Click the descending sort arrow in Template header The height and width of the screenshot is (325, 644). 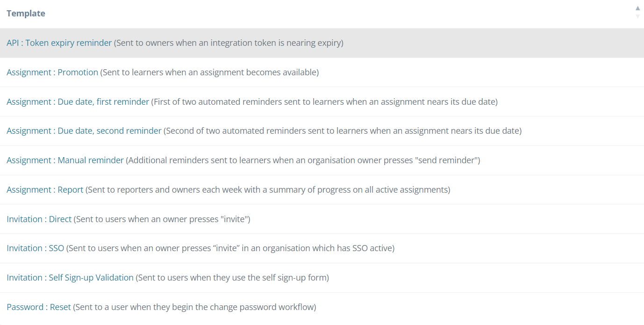pos(637,16)
